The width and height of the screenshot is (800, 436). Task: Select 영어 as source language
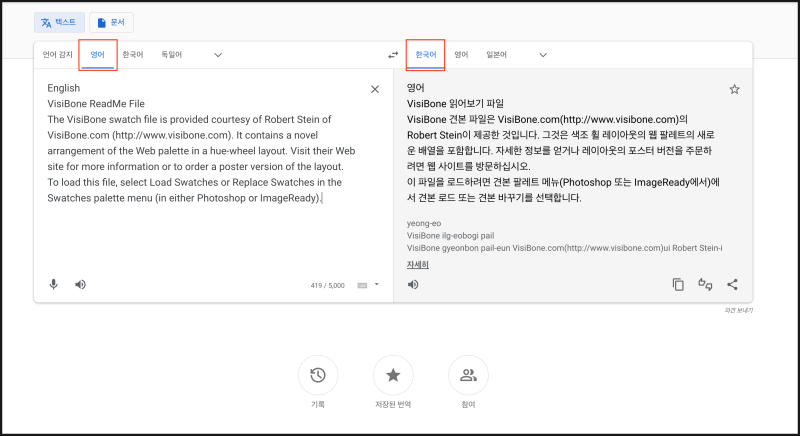click(x=97, y=55)
